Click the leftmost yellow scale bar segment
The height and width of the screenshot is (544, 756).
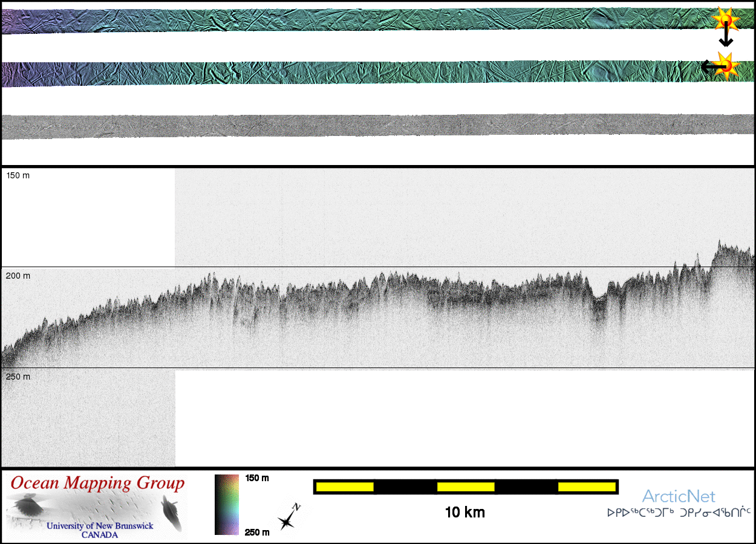click(344, 487)
